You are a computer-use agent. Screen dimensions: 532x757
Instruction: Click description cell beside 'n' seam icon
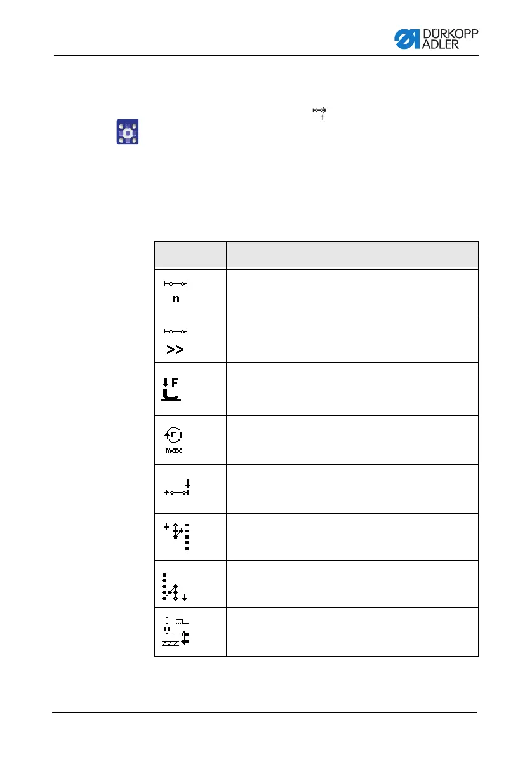point(352,293)
